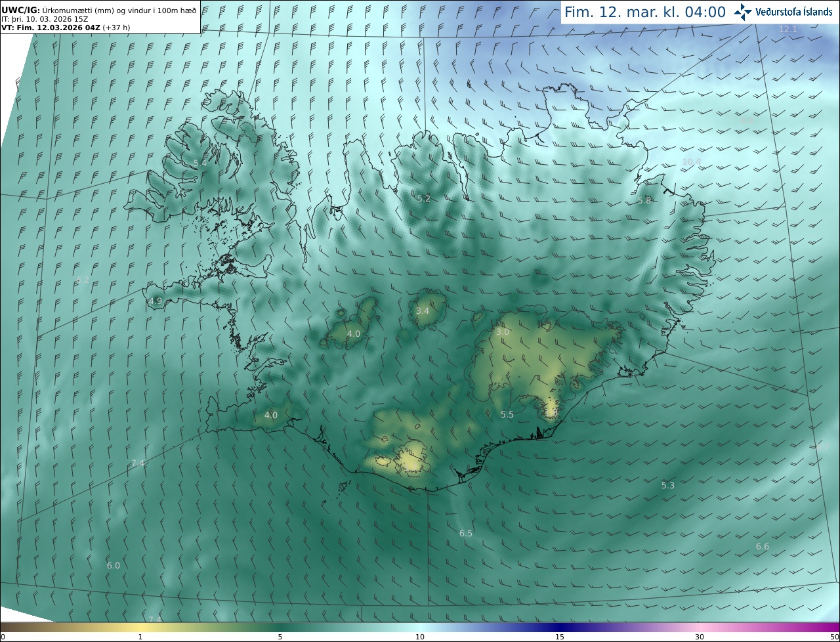The height and width of the screenshot is (642, 840).
Task: Click the faint 8.8 value label
Action: pyautogui.click(x=747, y=121)
